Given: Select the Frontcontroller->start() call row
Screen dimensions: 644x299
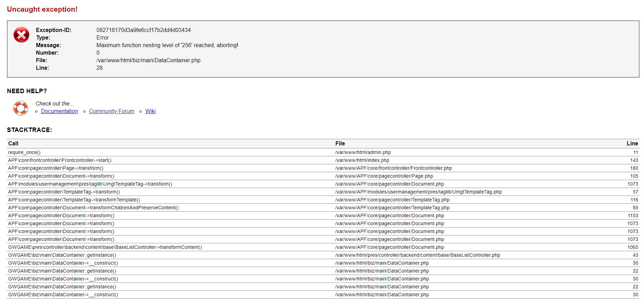Looking at the screenshot, I should [x=323, y=160].
